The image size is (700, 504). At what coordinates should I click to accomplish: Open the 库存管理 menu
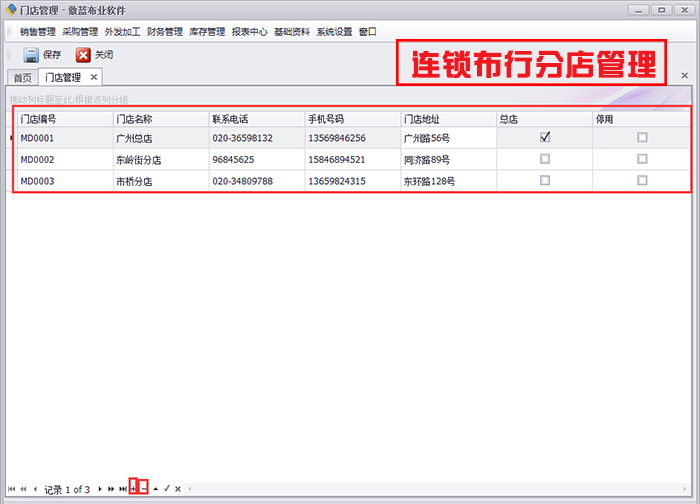pos(207,31)
